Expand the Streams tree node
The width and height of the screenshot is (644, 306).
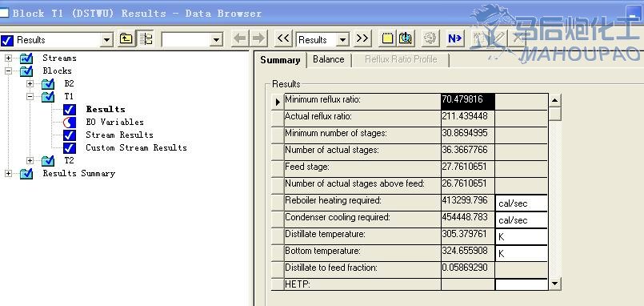click(x=8, y=58)
